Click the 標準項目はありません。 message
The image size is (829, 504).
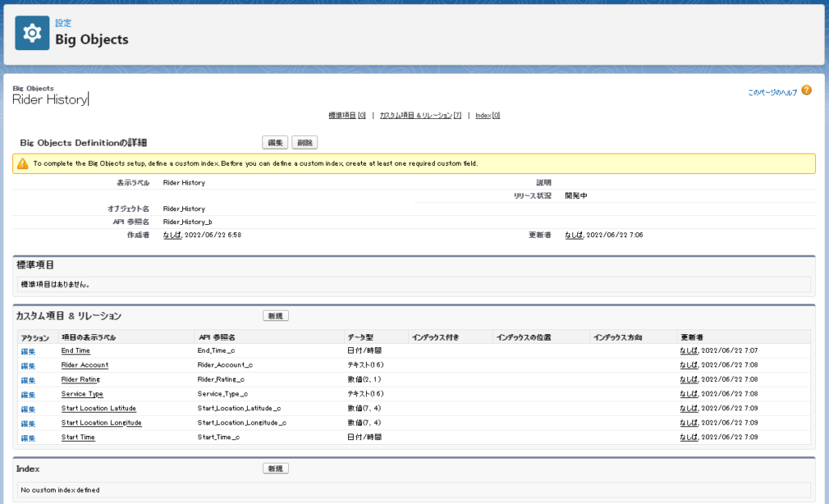(x=55, y=285)
